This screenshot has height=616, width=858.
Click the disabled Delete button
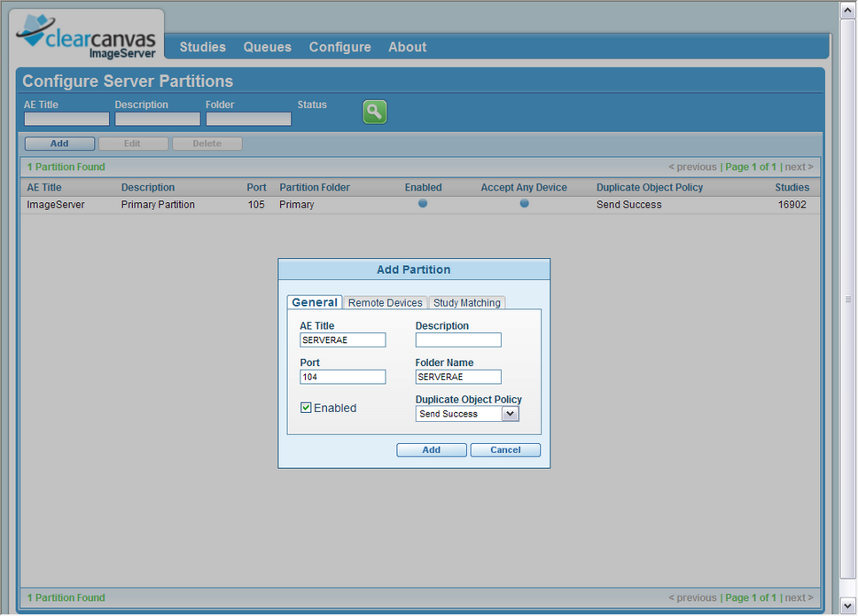(x=207, y=144)
